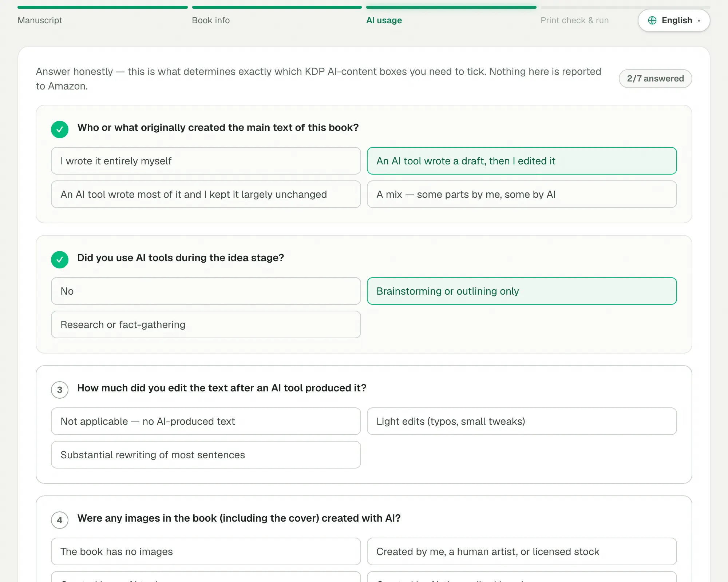Click the number 3 question badge

(60, 390)
